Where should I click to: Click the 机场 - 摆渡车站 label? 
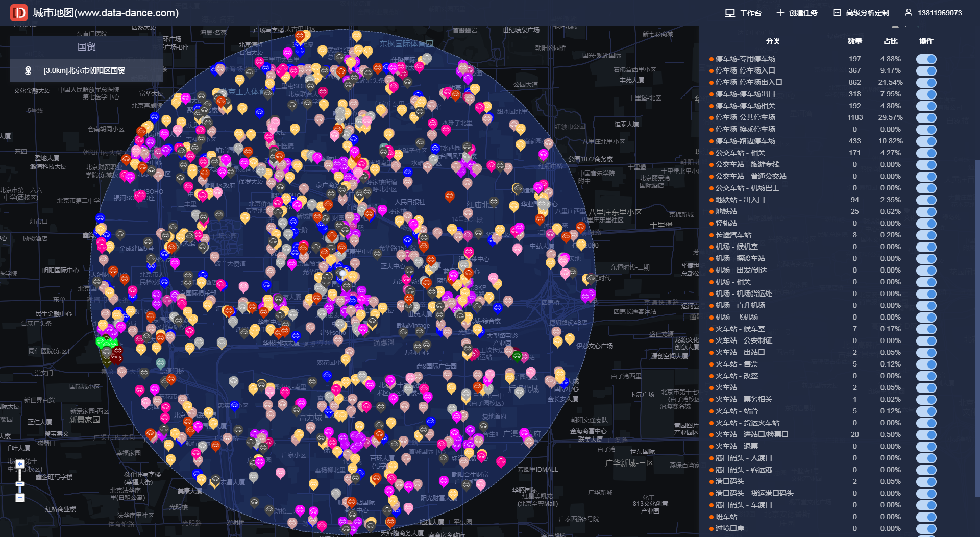(x=740, y=258)
